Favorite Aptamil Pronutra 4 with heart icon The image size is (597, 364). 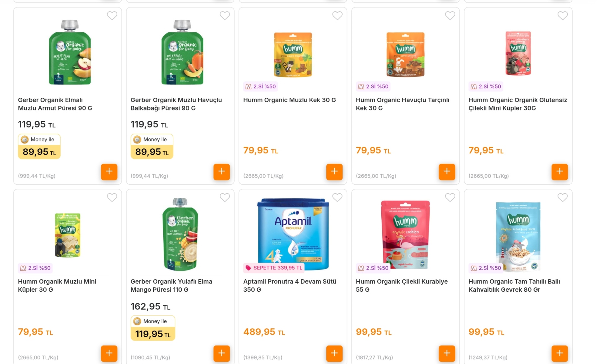337,197
